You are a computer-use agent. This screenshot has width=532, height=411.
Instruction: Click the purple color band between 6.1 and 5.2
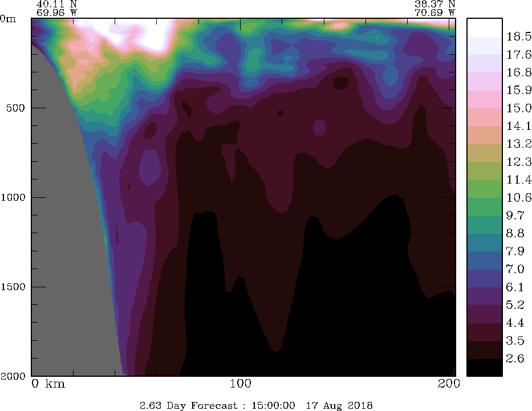coord(485,296)
